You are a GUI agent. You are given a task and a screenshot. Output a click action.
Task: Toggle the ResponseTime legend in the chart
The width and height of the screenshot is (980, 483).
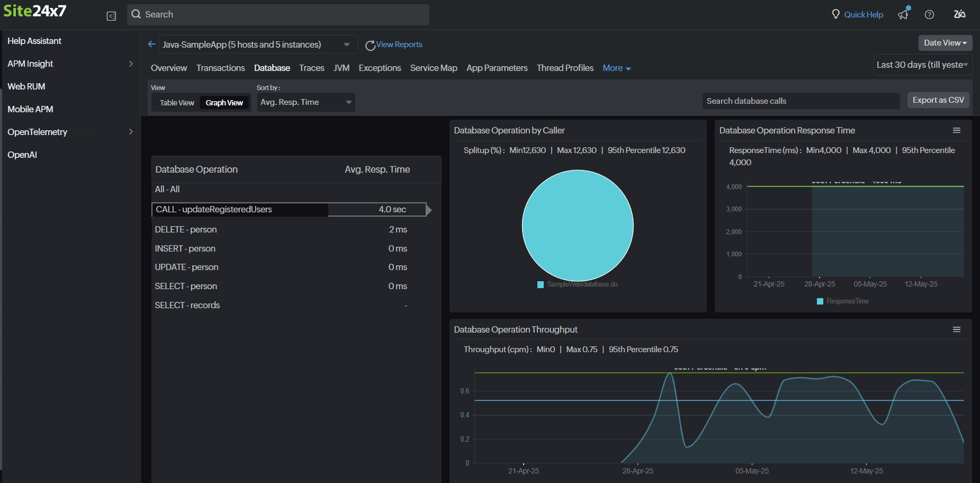click(842, 301)
